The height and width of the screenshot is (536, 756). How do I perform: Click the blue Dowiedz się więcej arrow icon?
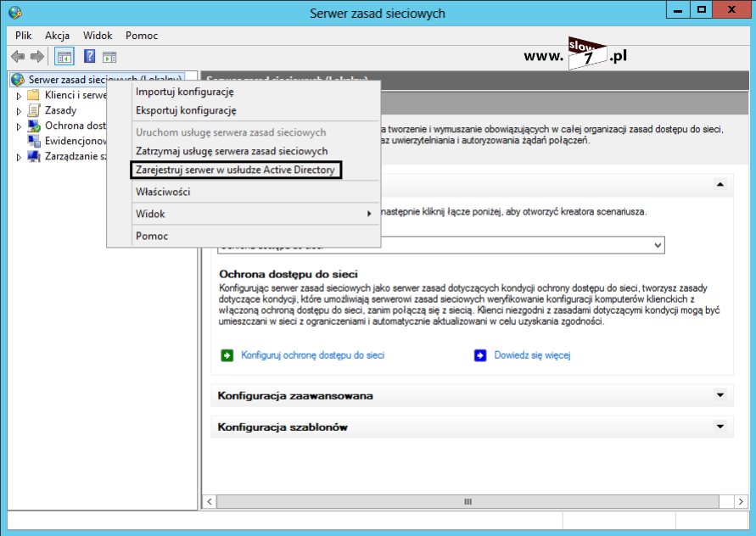[x=480, y=355]
